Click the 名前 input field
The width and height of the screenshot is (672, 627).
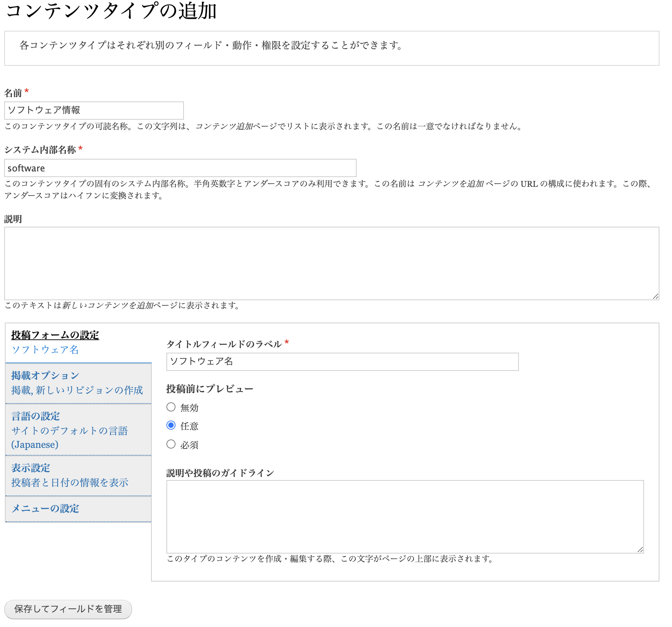94,111
